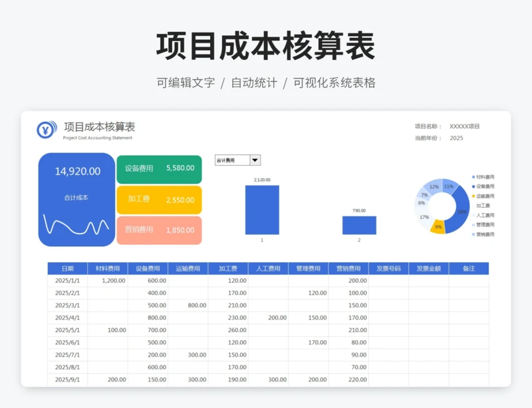Click the 人工费用 legend entry
This screenshot has height=408, width=532.
(x=483, y=216)
